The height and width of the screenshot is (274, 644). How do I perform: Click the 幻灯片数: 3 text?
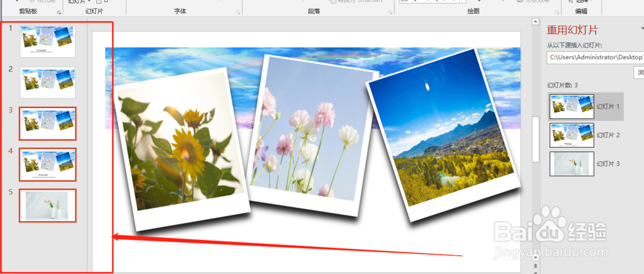click(562, 86)
